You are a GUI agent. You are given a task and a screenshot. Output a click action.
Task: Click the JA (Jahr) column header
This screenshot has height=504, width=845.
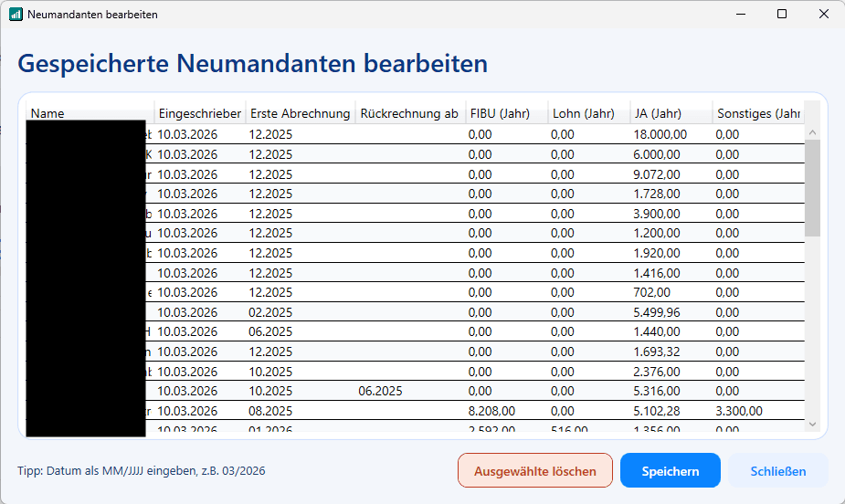pyautogui.click(x=671, y=113)
